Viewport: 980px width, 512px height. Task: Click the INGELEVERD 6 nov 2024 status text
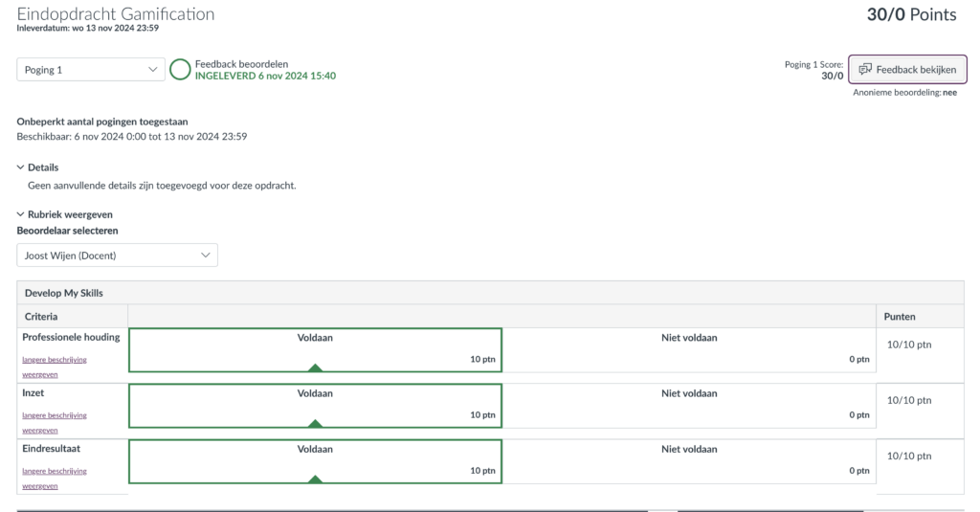[x=265, y=76]
